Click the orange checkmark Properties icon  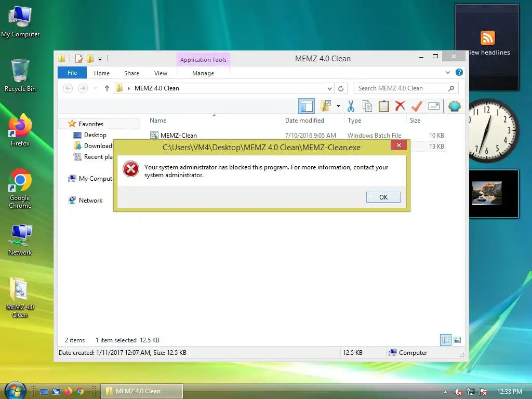(x=417, y=106)
